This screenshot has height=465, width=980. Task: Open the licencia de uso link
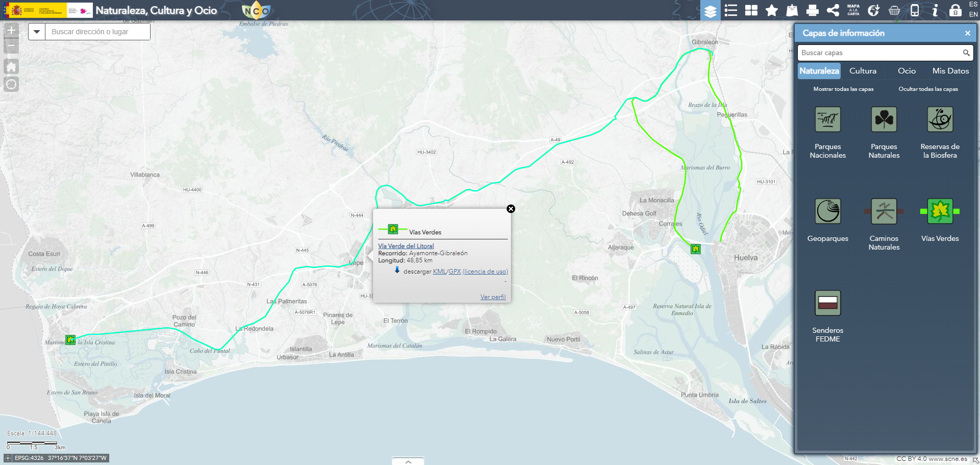pyautogui.click(x=485, y=272)
